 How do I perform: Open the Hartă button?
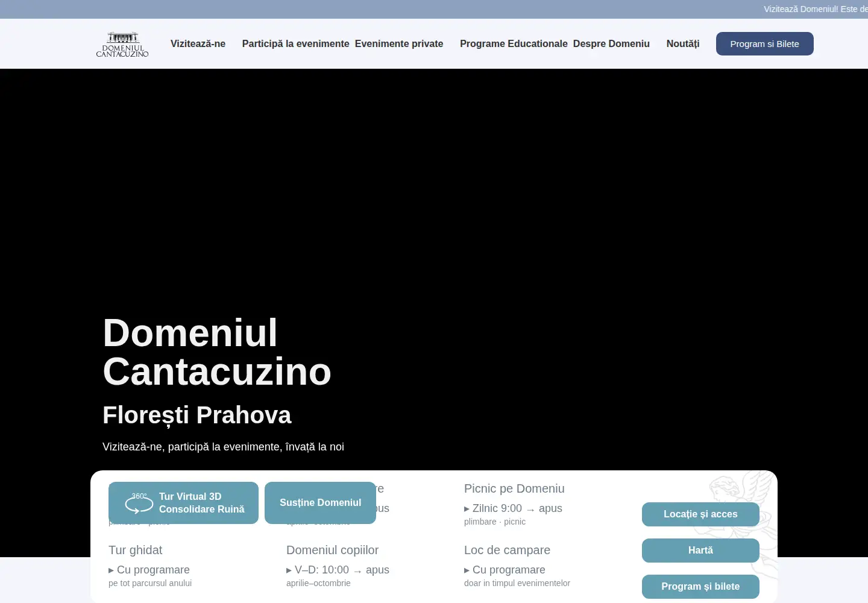tap(700, 551)
